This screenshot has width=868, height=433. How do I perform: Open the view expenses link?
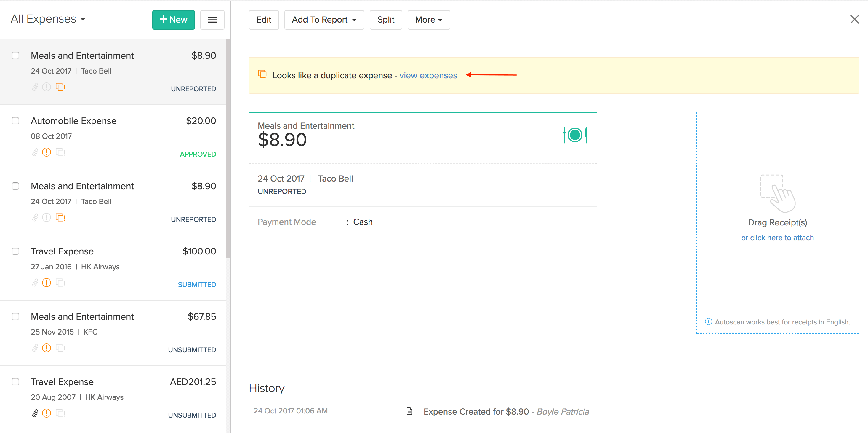pos(428,76)
